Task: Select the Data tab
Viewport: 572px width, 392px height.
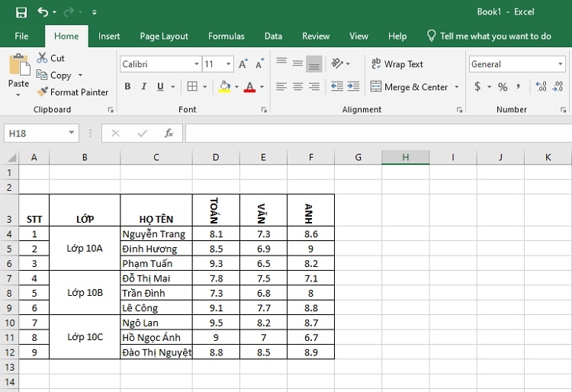Action: (273, 36)
